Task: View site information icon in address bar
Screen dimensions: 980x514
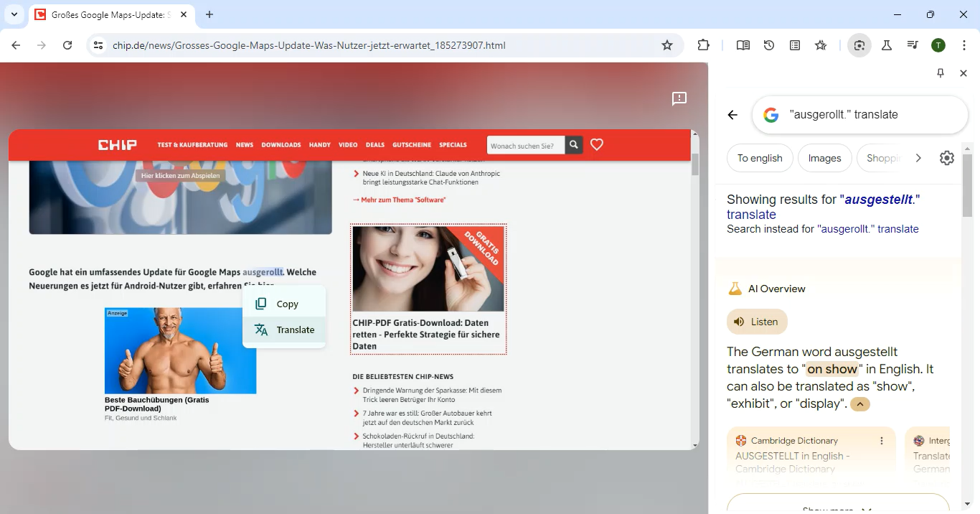Action: (x=99, y=45)
